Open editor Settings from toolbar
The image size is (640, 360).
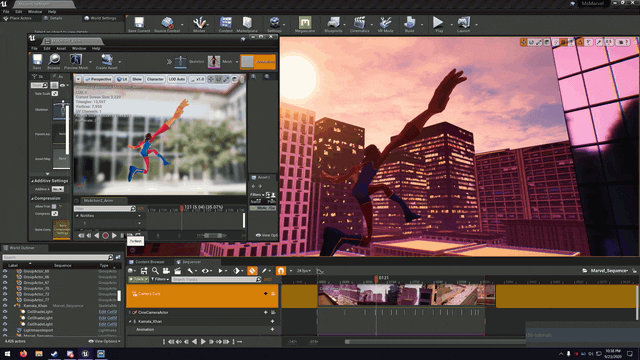click(x=274, y=24)
